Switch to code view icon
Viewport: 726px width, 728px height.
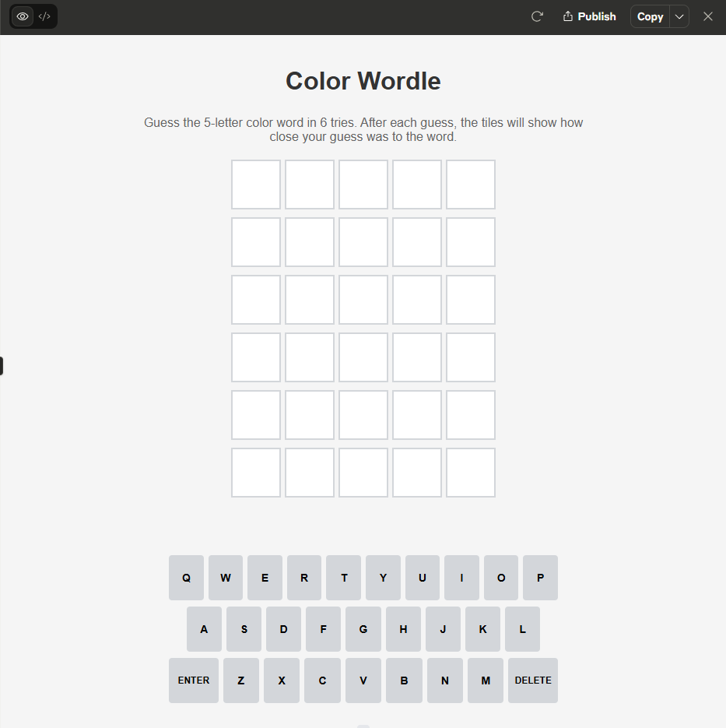(44, 16)
